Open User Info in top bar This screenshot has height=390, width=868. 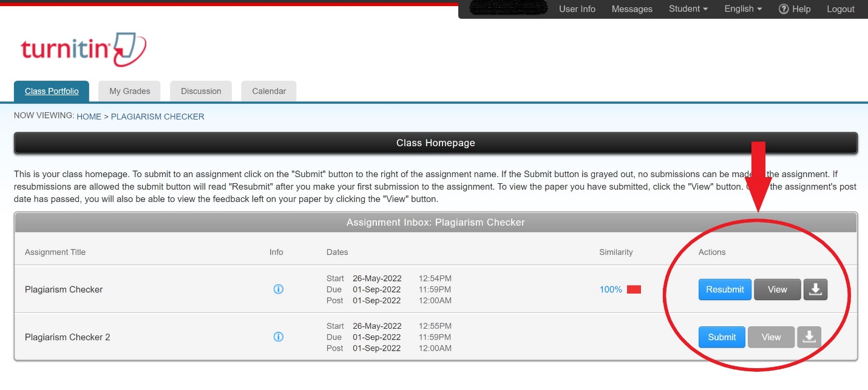(577, 9)
